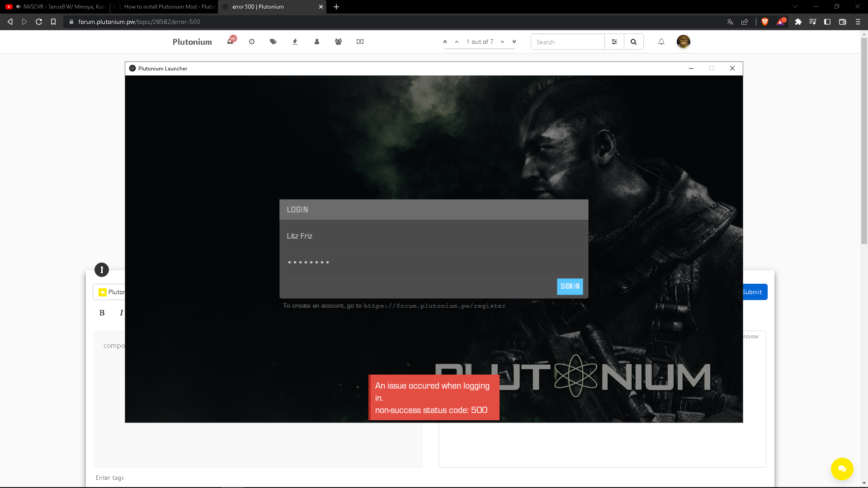The image size is (868, 488).
Task: Share this page icon
Action: [x=745, y=22]
